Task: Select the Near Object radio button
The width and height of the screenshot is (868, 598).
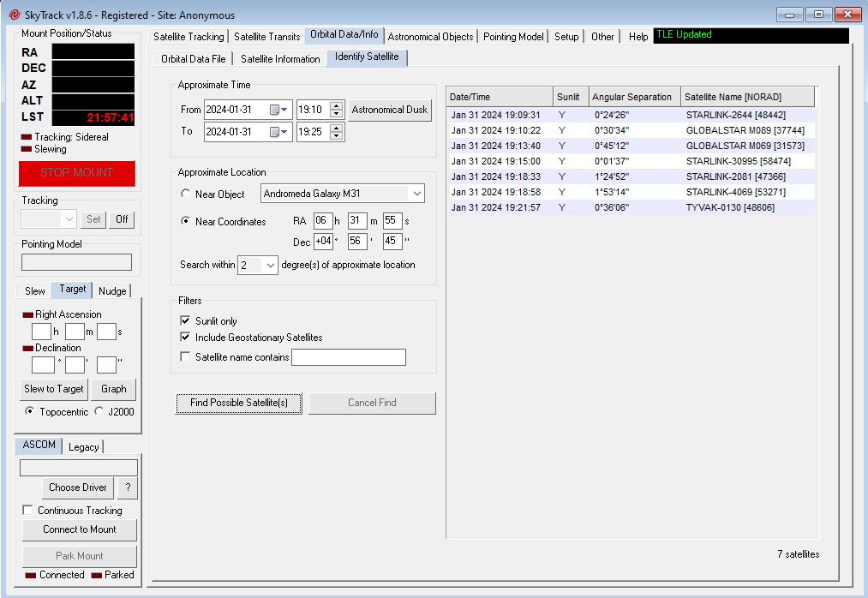Action: tap(185, 194)
